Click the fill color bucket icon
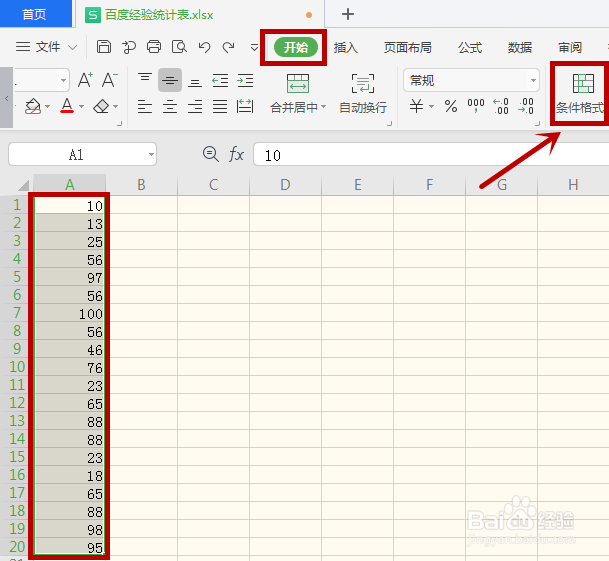 click(x=33, y=106)
